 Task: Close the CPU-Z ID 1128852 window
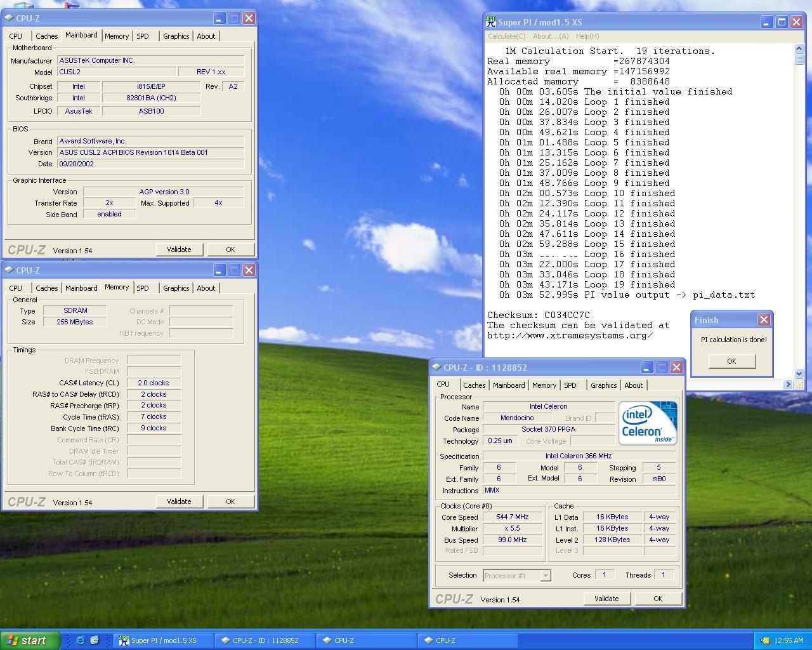coord(676,367)
